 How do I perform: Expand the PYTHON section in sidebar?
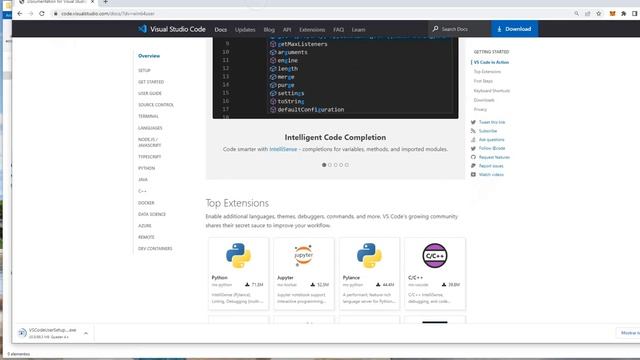tap(147, 168)
